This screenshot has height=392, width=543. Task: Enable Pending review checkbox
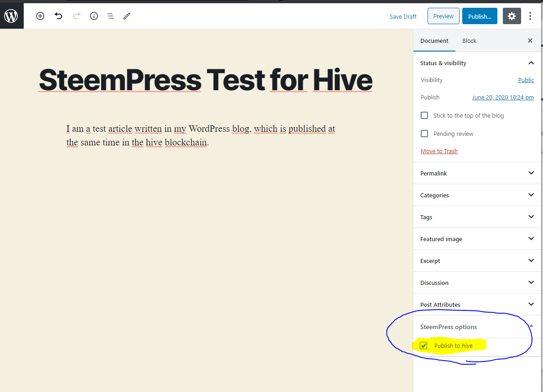click(x=424, y=134)
